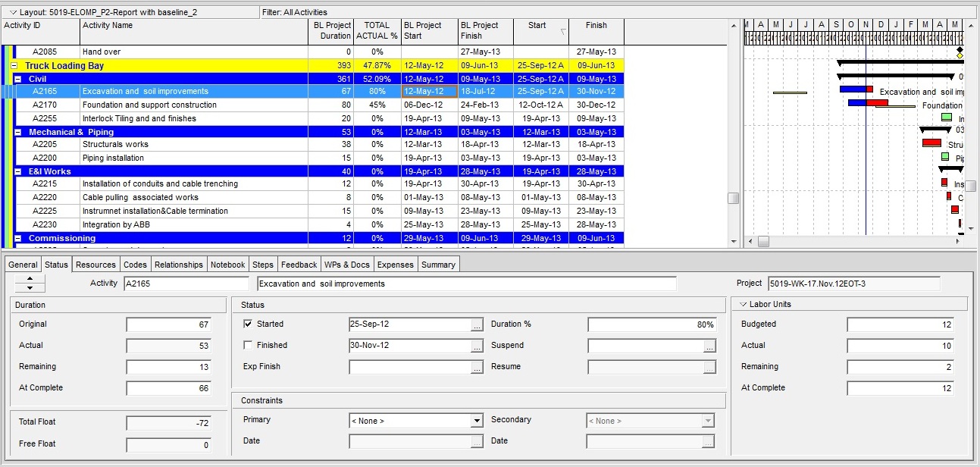Image resolution: width=980 pixels, height=467 pixels.
Task: Edit the Activity ID field A2165
Action: [x=186, y=284]
